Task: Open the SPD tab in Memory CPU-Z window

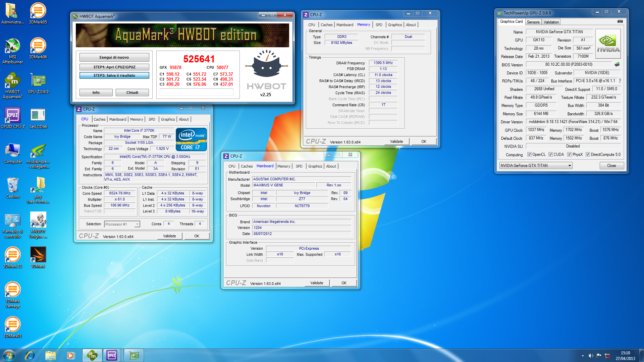Action: [379, 25]
